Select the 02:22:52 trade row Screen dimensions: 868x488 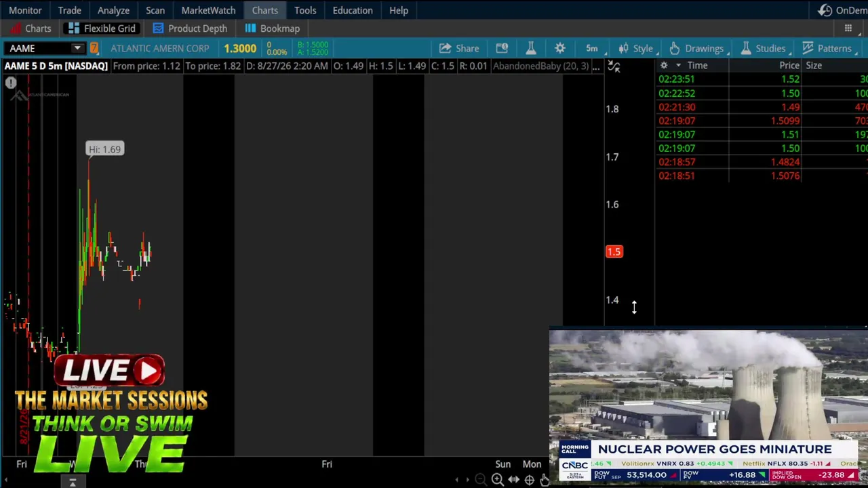click(762, 94)
